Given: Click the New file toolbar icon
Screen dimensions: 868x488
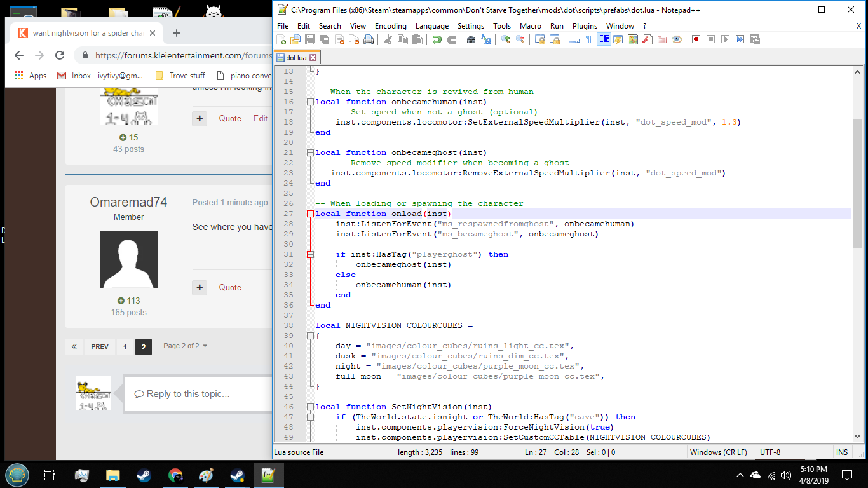Looking at the screenshot, I should (281, 39).
